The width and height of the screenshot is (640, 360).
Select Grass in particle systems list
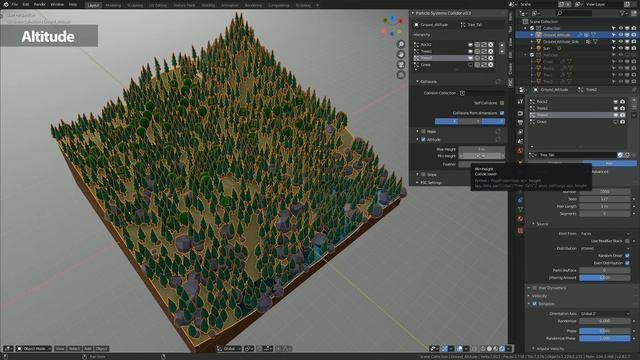pos(542,122)
